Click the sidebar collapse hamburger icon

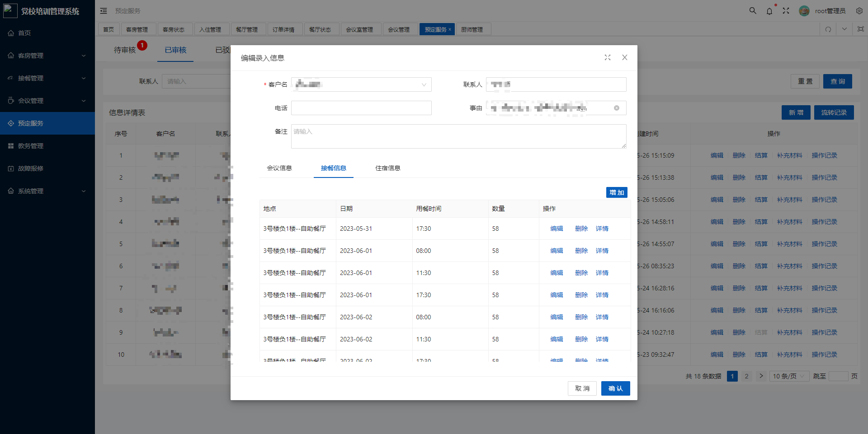(104, 11)
